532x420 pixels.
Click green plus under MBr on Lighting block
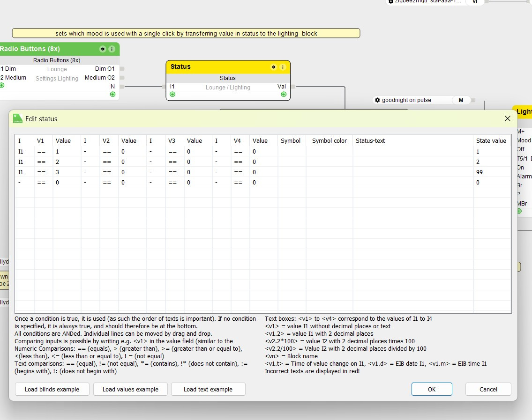click(519, 211)
